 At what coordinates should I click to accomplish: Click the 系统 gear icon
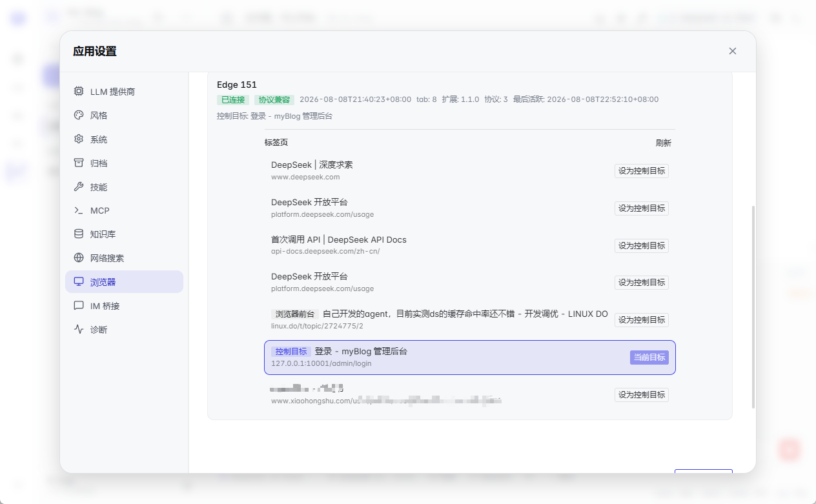(79, 139)
